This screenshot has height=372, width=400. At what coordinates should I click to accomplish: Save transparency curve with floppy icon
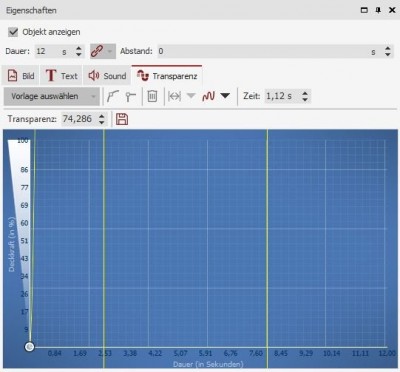click(x=122, y=119)
